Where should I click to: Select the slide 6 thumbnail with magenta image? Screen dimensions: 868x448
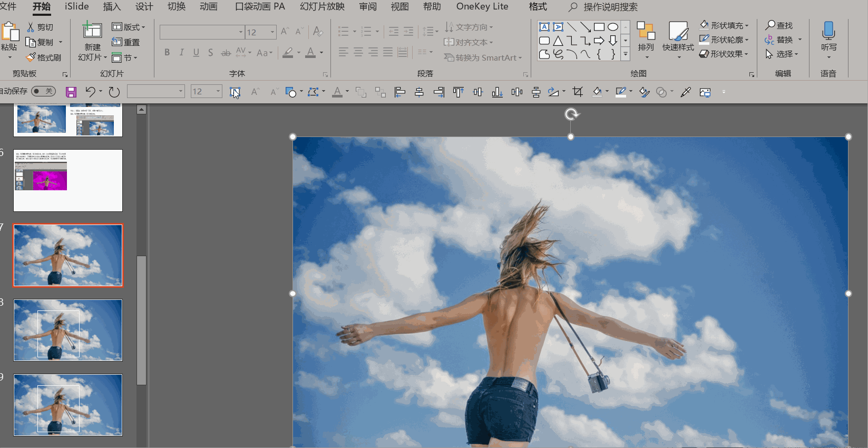click(68, 180)
